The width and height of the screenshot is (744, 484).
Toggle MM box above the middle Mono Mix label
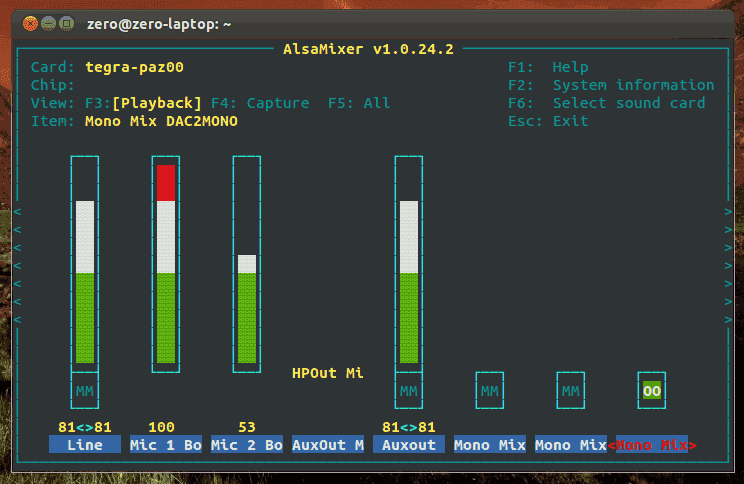[570, 391]
